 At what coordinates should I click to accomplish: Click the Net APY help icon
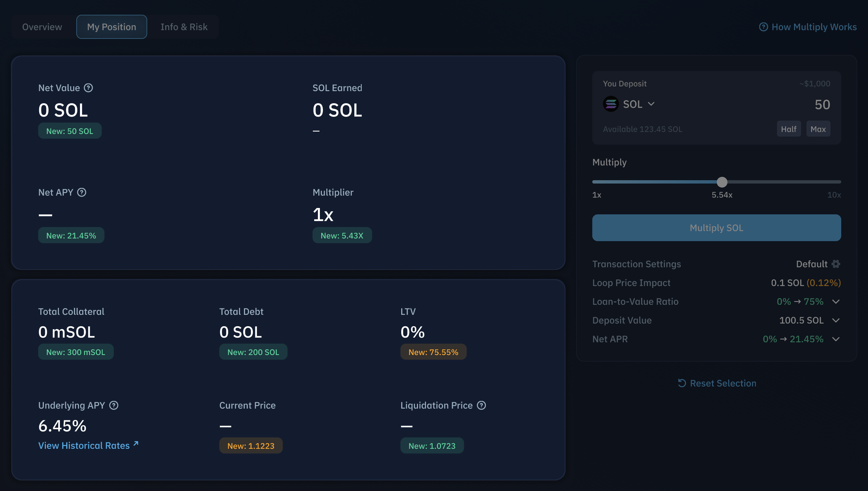[x=82, y=192]
